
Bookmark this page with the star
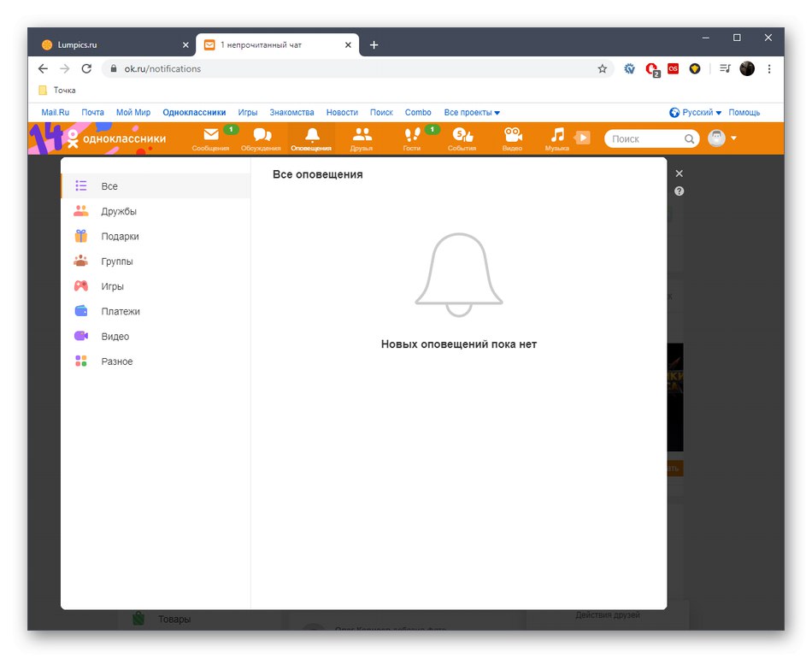603,68
